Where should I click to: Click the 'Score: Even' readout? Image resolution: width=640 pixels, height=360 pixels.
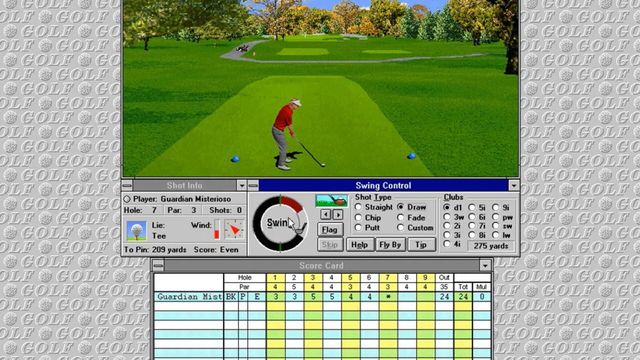[x=216, y=249]
